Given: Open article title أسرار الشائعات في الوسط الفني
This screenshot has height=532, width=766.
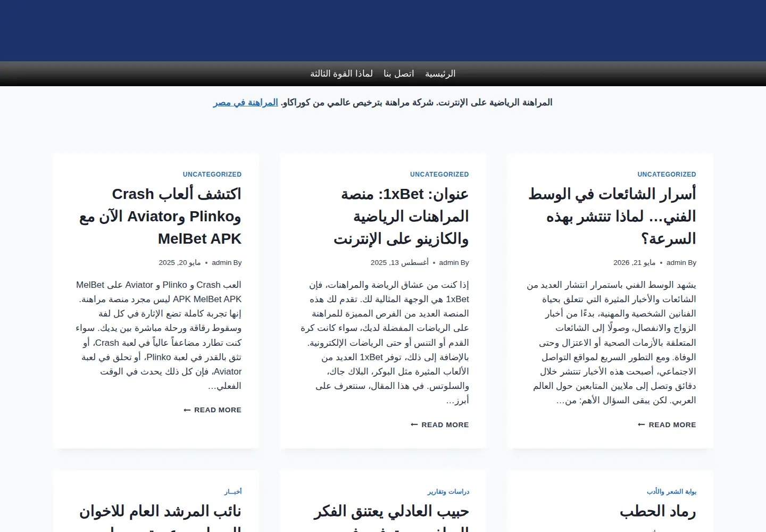Looking at the screenshot, I should click(612, 216).
